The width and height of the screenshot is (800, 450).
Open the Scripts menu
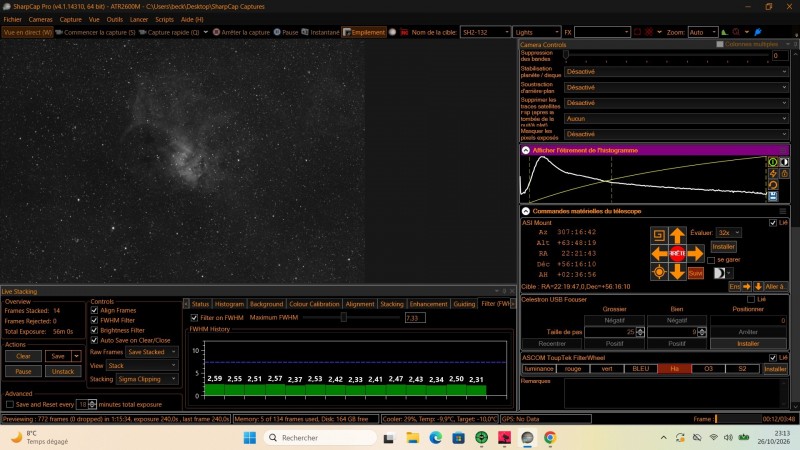[x=164, y=19]
